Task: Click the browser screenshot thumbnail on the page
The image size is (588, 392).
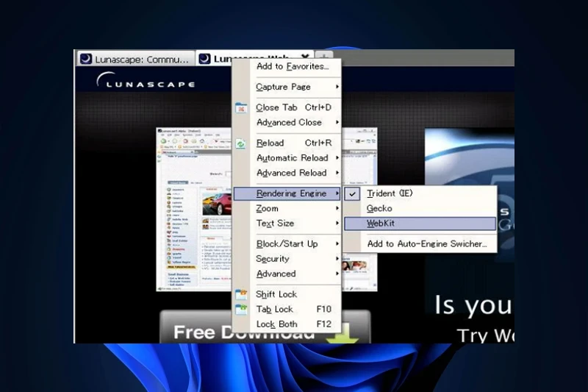Action: pyautogui.click(x=193, y=210)
